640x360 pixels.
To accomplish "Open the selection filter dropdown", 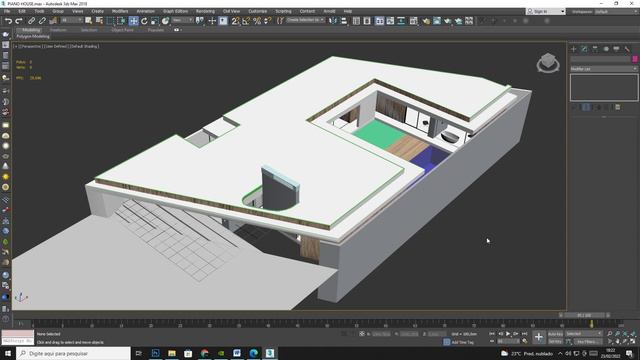I will (x=71, y=20).
